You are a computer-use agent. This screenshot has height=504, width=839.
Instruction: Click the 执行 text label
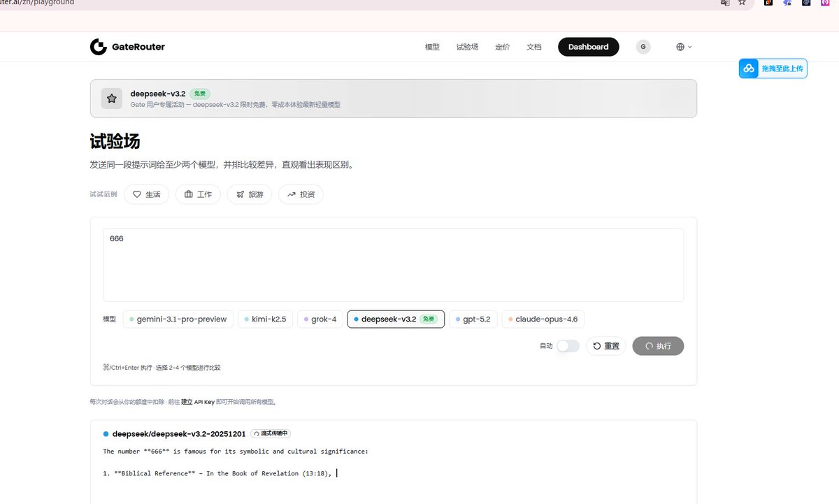click(664, 346)
